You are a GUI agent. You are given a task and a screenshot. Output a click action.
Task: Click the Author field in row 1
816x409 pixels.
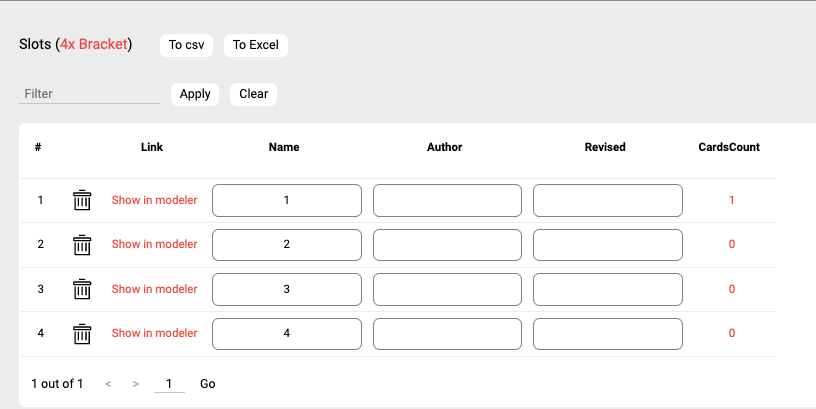pyautogui.click(x=447, y=200)
